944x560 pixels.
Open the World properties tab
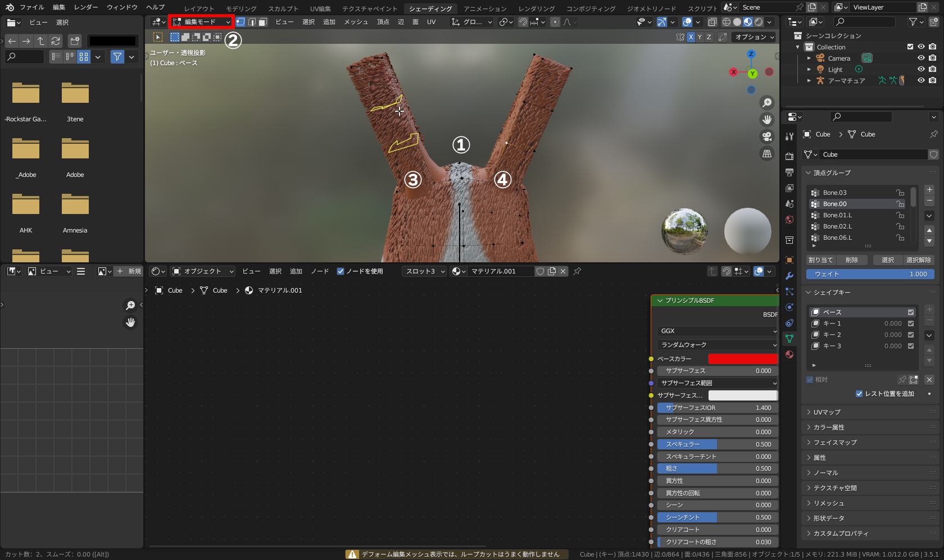click(x=789, y=220)
